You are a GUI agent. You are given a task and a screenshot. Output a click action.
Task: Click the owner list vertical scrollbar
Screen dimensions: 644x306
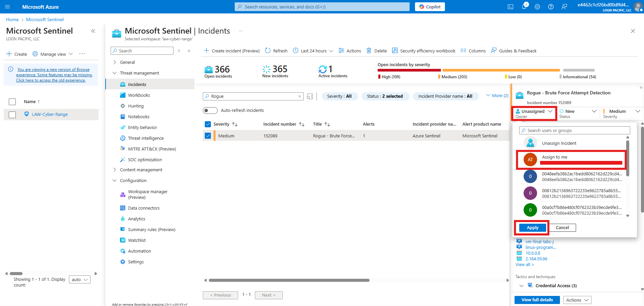628,158
